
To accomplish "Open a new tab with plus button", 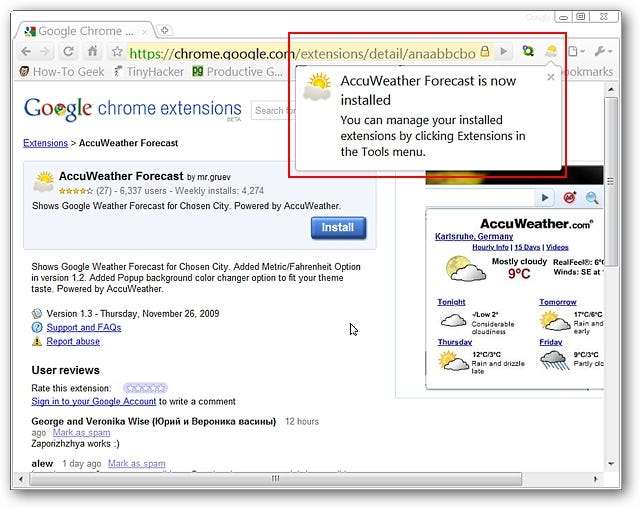I will 165,30.
